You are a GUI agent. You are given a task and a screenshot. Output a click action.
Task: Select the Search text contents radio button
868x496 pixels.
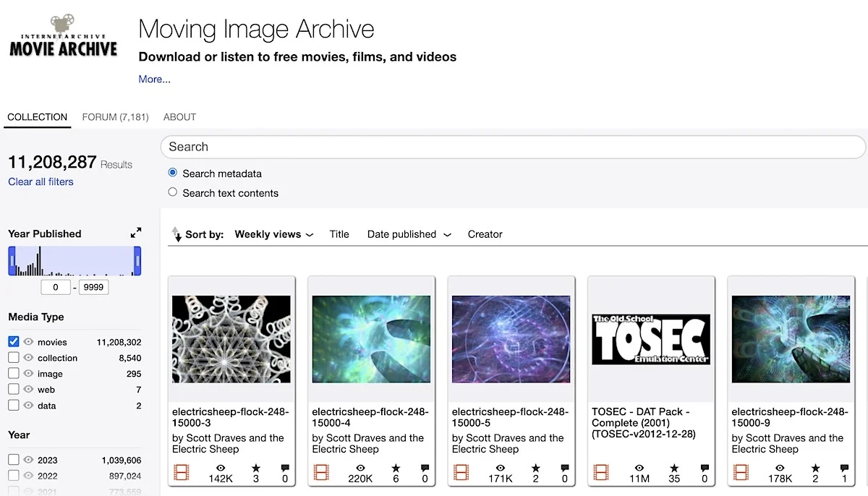tap(172, 192)
